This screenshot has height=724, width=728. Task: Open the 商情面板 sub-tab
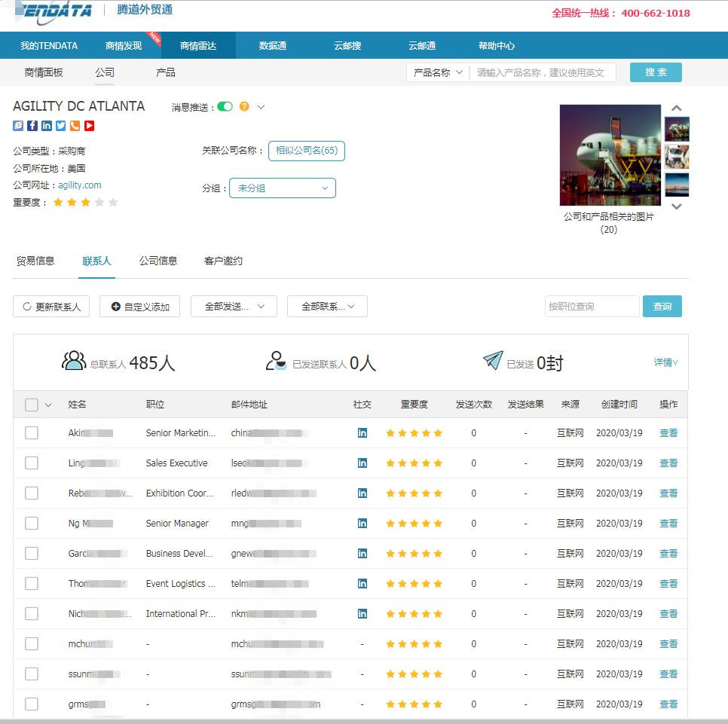click(x=44, y=72)
